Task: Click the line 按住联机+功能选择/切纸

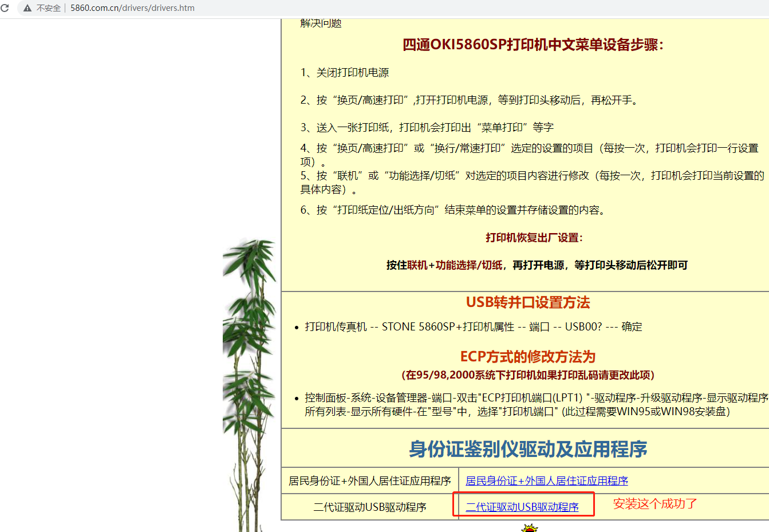Action: 537,265
